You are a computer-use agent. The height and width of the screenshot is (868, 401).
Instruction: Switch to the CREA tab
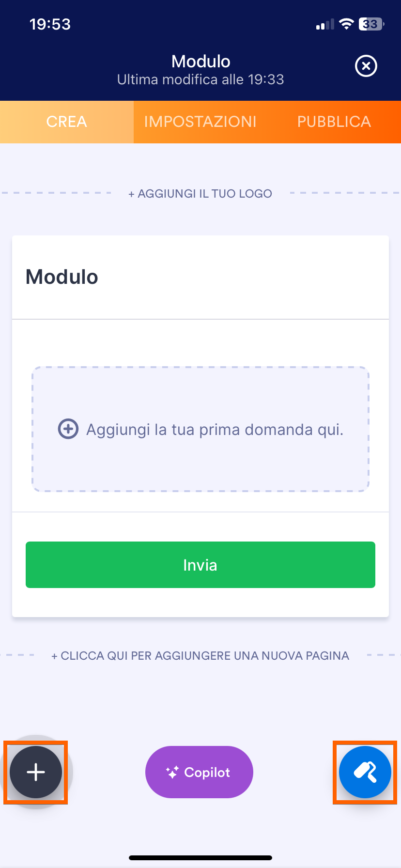[x=67, y=122]
